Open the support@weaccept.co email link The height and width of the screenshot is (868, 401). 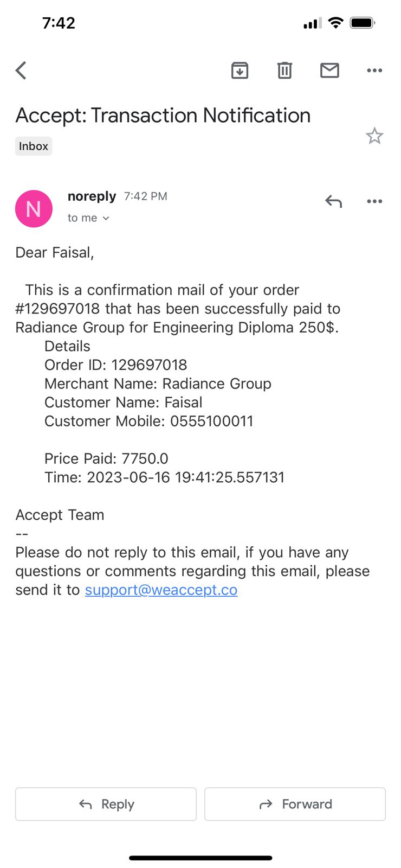[x=161, y=590]
